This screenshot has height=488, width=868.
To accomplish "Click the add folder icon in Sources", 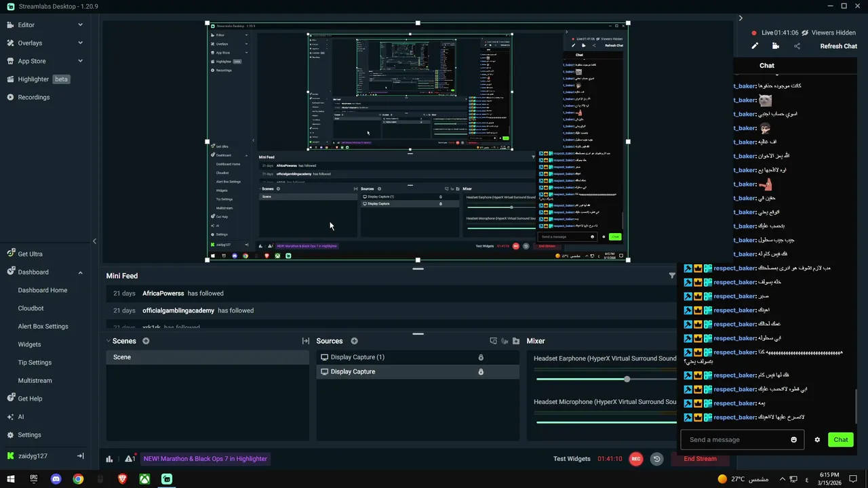I will pos(516,341).
